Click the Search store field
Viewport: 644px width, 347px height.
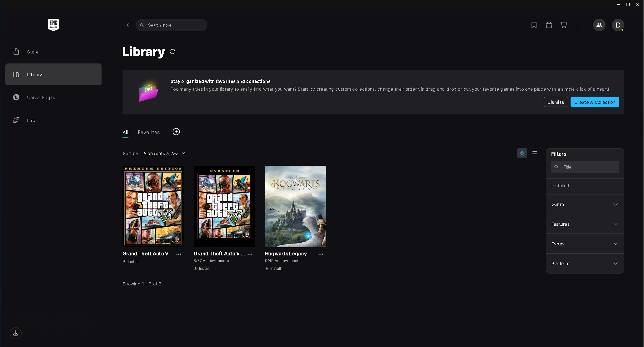tap(172, 25)
